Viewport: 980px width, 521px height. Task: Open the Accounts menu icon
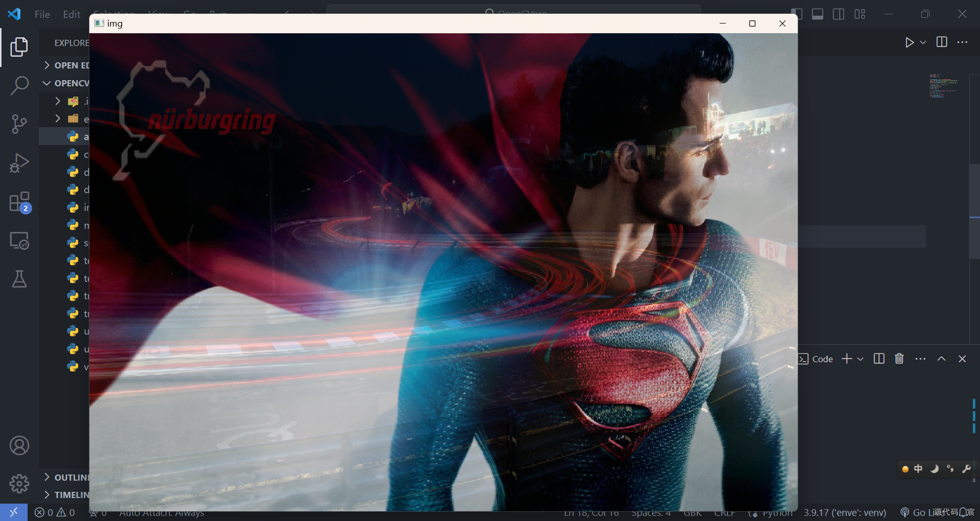tap(19, 445)
